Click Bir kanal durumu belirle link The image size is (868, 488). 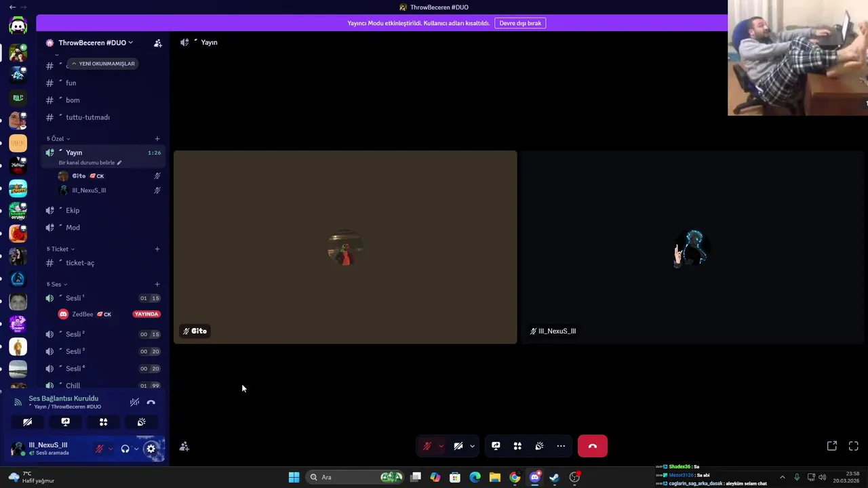click(x=90, y=163)
